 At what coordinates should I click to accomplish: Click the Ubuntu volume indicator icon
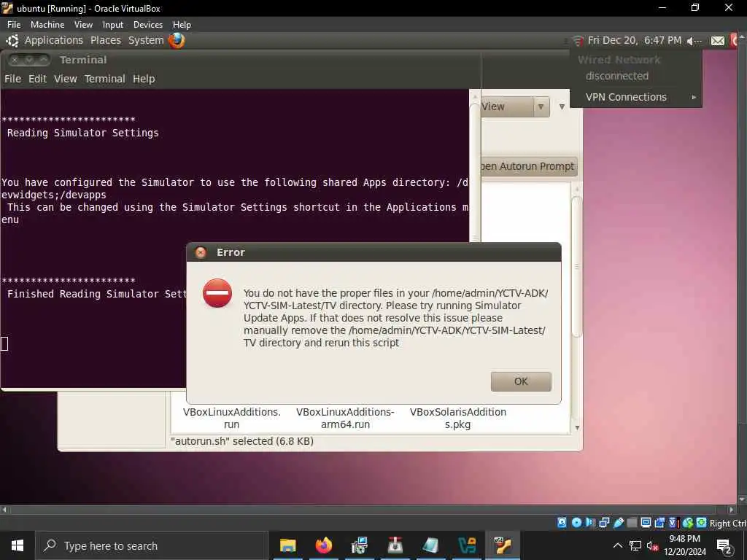694,41
